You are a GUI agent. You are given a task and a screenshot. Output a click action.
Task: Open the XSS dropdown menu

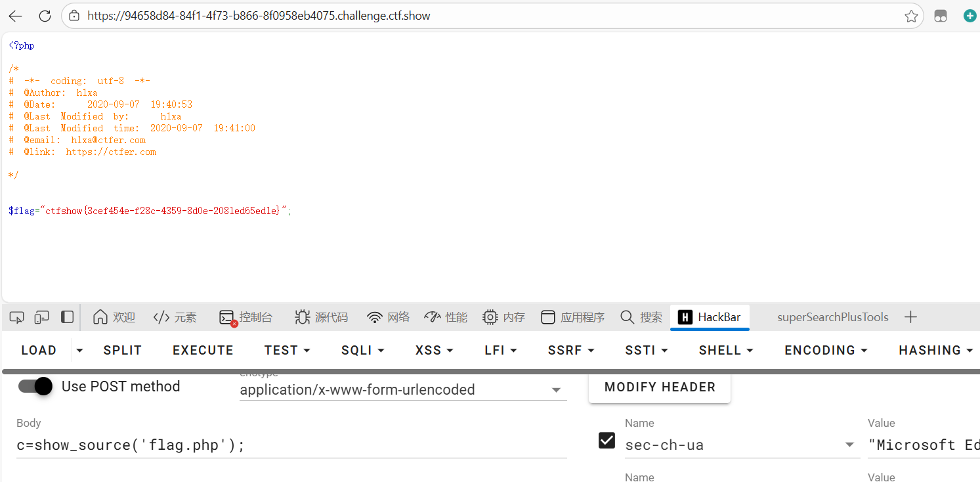(x=435, y=350)
